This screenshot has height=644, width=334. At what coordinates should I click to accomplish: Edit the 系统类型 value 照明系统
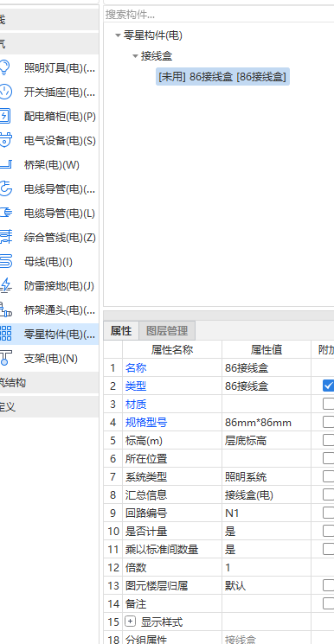tap(267, 476)
